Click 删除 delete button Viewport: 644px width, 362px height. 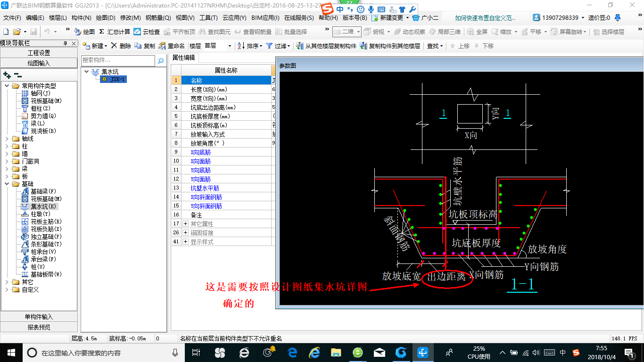click(121, 46)
